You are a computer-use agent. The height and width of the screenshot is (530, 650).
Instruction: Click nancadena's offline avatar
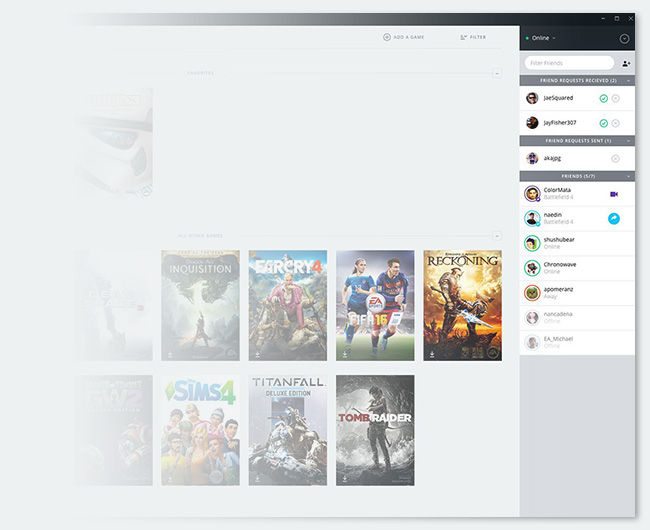click(532, 318)
